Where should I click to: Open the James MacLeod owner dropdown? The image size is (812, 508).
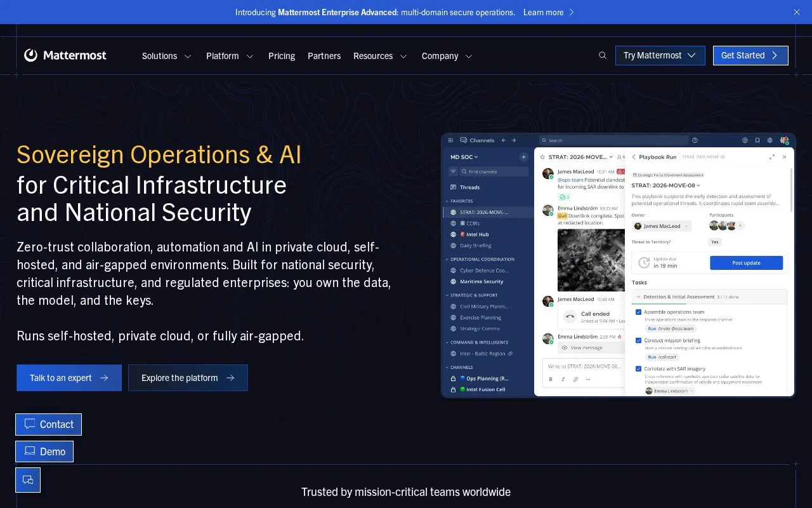click(660, 226)
